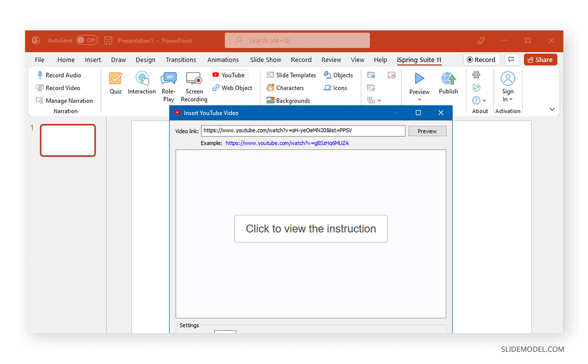The height and width of the screenshot is (364, 588).
Task: Select the iSpring Suite 11 tab
Action: 419,60
